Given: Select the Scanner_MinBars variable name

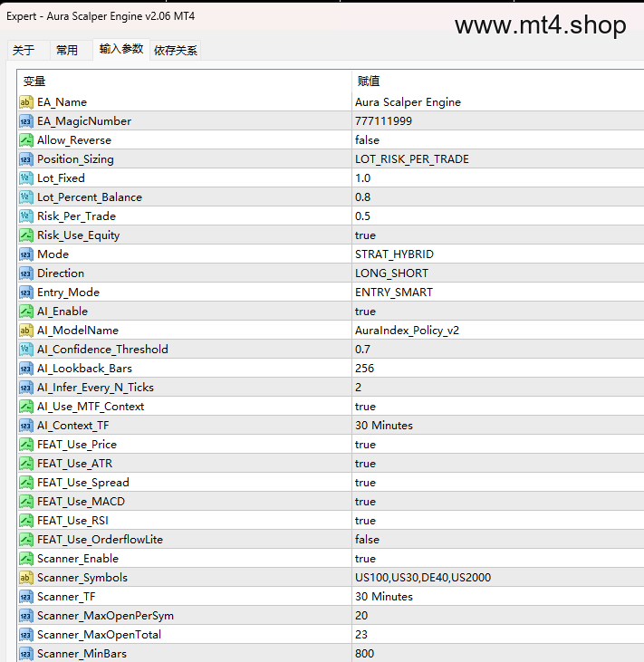Looking at the screenshot, I should (82, 654).
